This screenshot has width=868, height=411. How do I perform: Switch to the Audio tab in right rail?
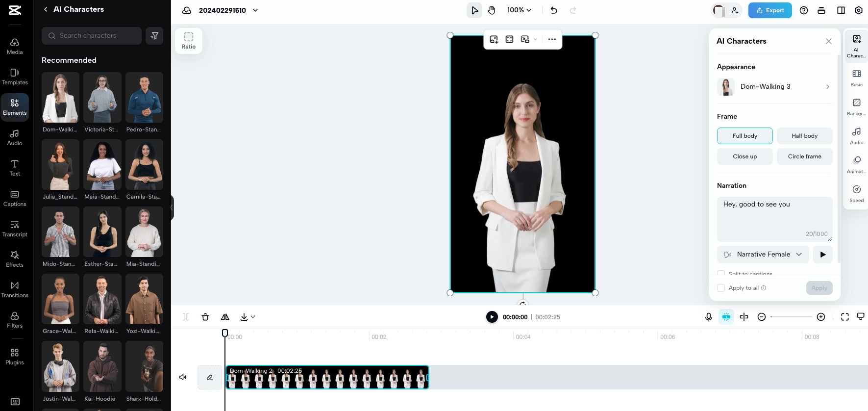point(857,136)
